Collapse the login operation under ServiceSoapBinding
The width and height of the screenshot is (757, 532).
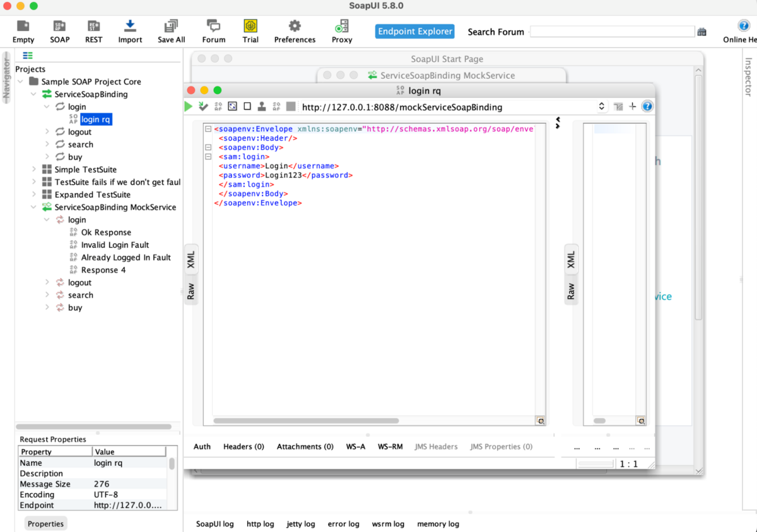point(47,107)
